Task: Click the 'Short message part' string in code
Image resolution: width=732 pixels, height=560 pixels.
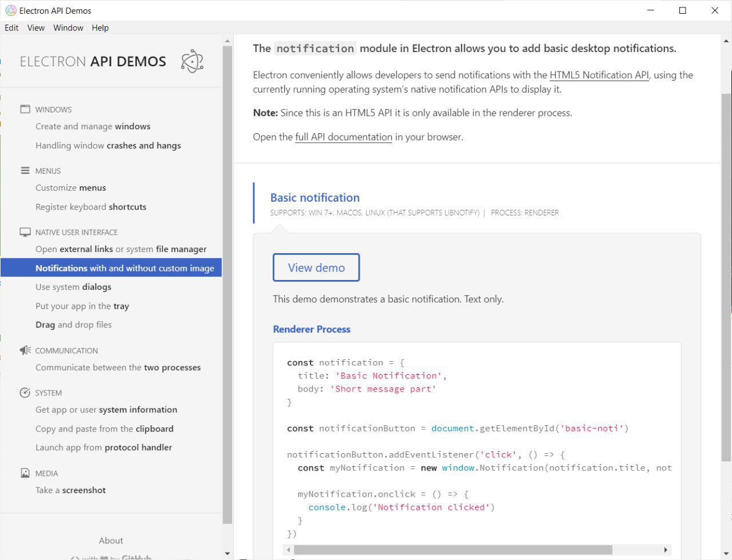Action: tap(383, 389)
